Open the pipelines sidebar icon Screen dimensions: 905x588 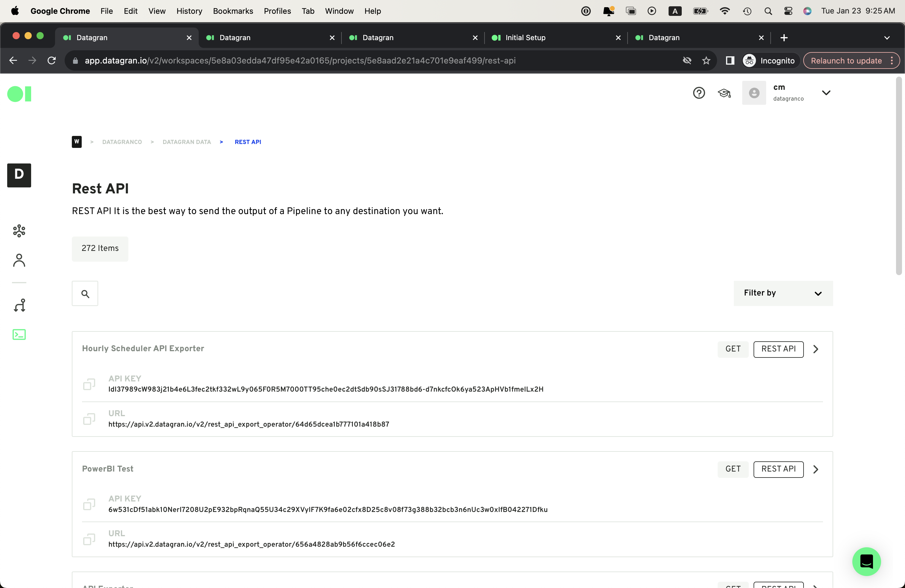[x=19, y=231]
